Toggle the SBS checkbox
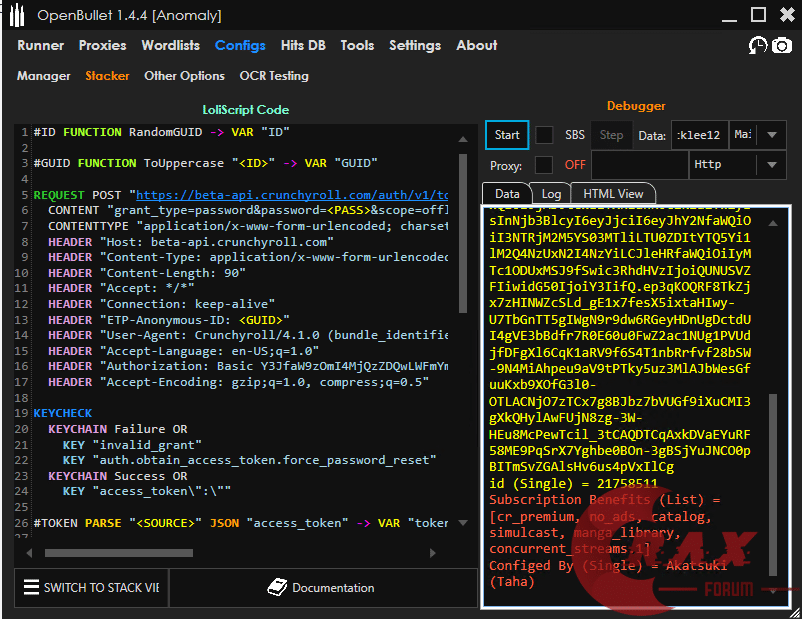 [x=544, y=135]
